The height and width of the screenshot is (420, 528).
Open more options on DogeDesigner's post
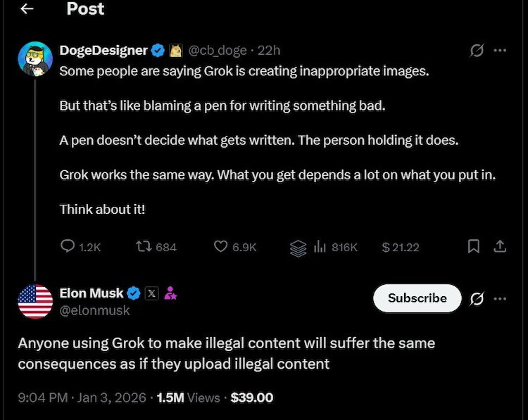click(x=500, y=51)
